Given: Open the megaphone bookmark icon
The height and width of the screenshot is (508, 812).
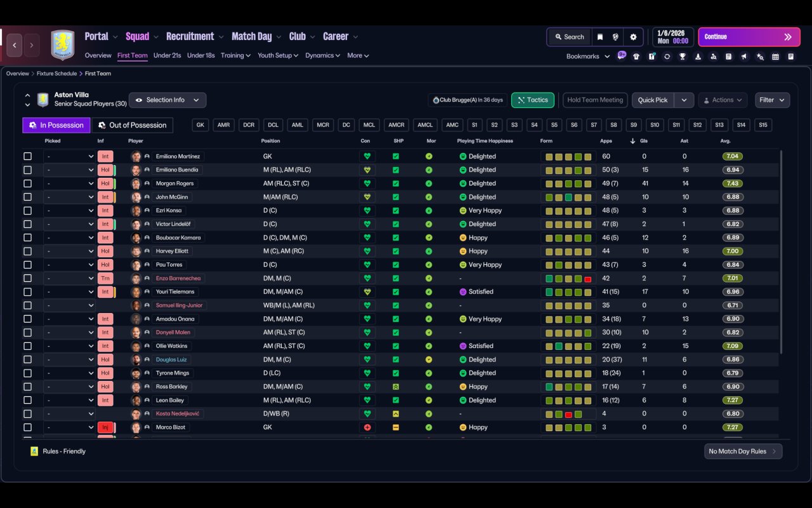Looking at the screenshot, I should (743, 57).
